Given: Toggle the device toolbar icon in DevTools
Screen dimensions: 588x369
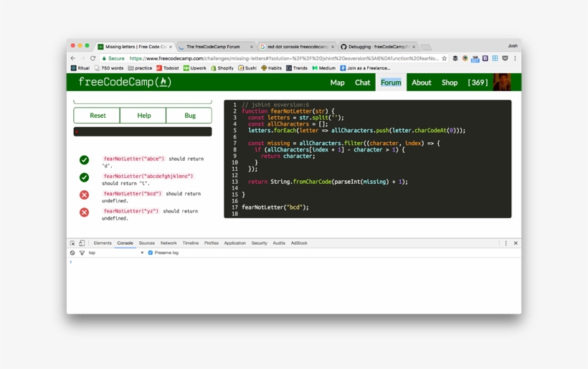Looking at the screenshot, I should click(82, 243).
